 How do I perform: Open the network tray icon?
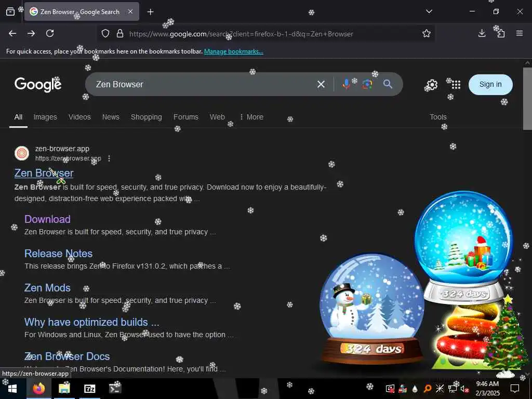[453, 389]
